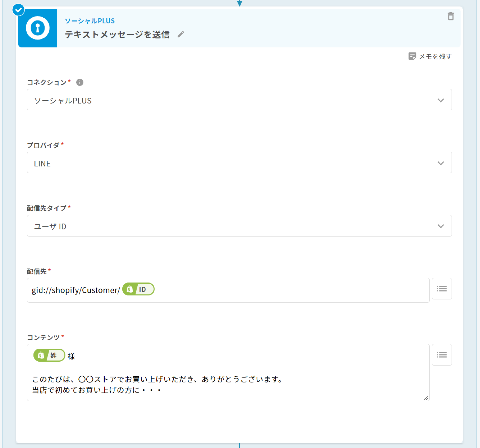Image resolution: width=480 pixels, height=448 pixels.
Task: Click the Shopify 姓 variable pill
Action: pos(49,355)
